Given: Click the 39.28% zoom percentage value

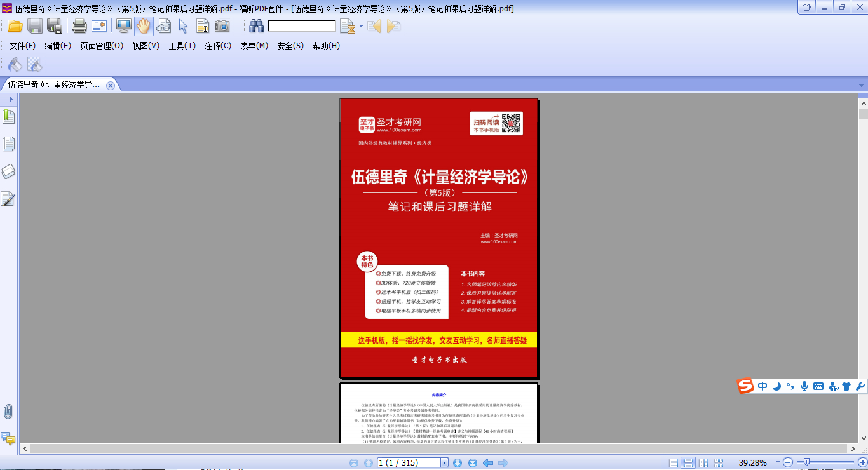Looking at the screenshot, I should 753,463.
